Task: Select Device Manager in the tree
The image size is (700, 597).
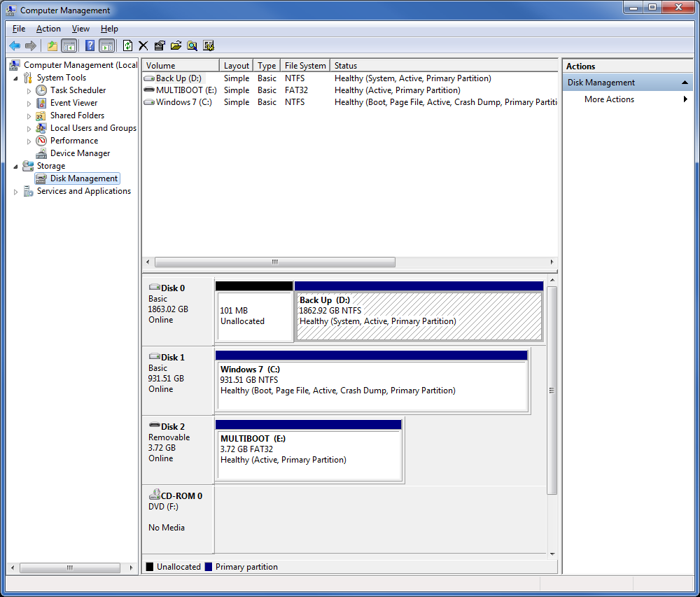Action: click(x=80, y=153)
